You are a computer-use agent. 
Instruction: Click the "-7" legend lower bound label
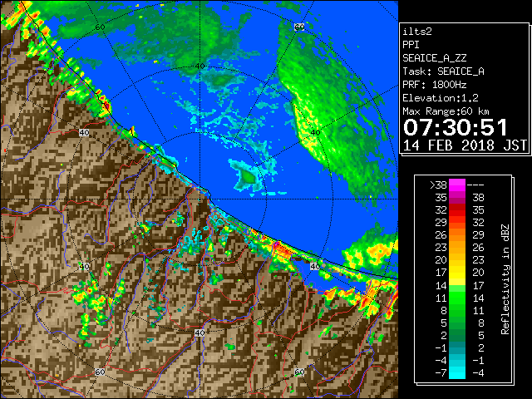point(441,373)
